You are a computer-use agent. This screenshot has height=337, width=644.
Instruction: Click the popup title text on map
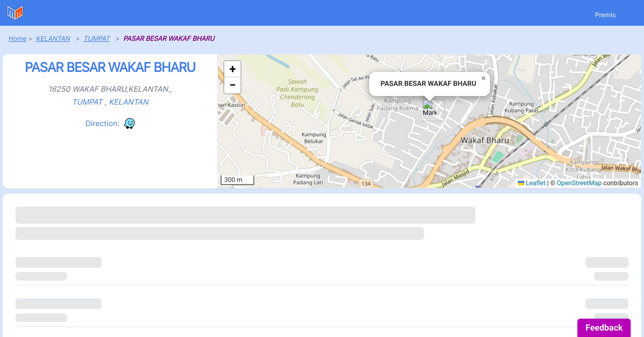[428, 83]
